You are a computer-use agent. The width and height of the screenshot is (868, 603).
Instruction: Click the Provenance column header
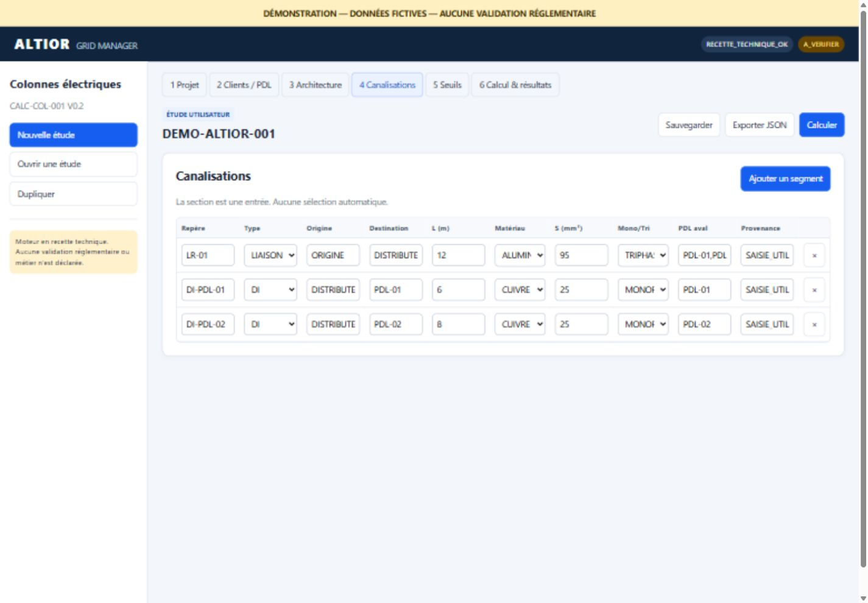(x=760, y=228)
